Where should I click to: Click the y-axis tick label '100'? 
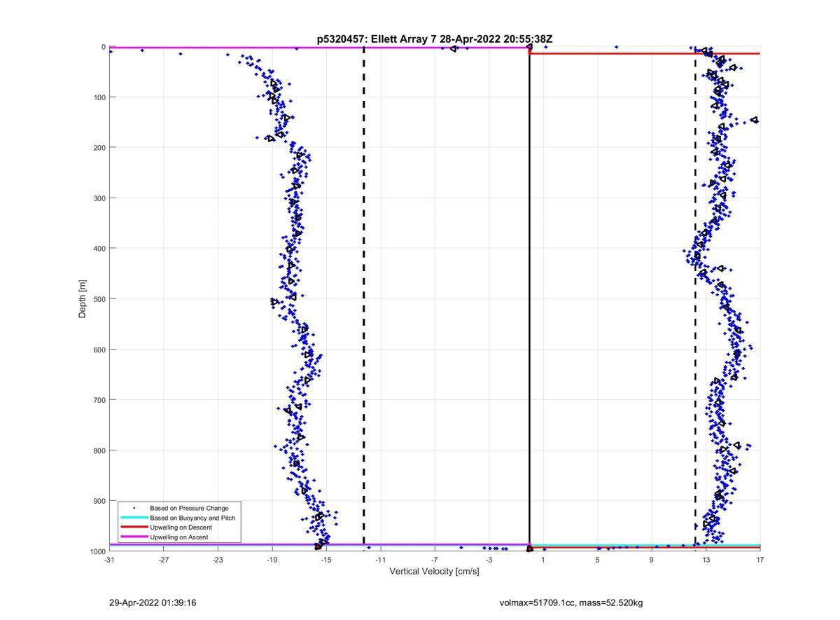[99, 97]
